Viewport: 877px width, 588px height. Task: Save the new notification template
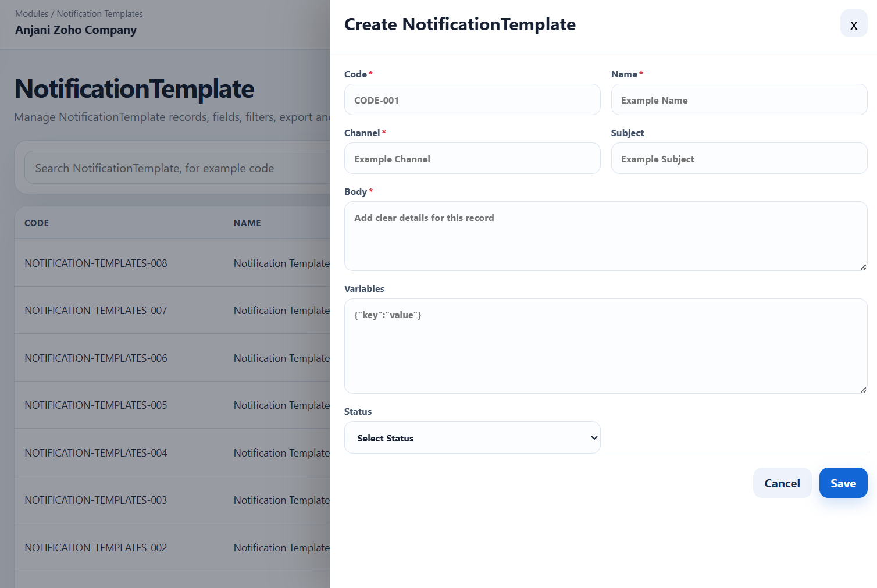point(843,483)
